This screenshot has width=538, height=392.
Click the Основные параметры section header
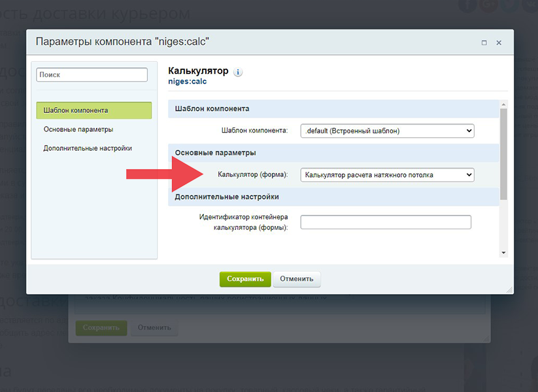click(333, 153)
